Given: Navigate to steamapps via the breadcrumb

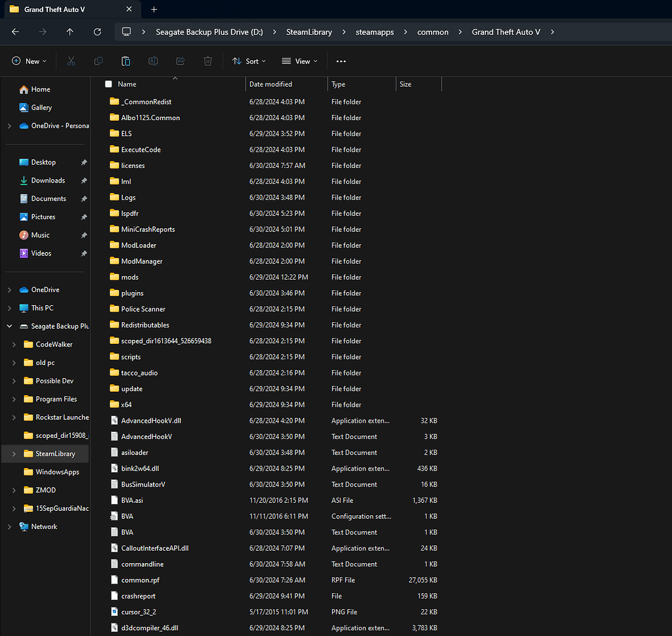Looking at the screenshot, I should tap(375, 32).
